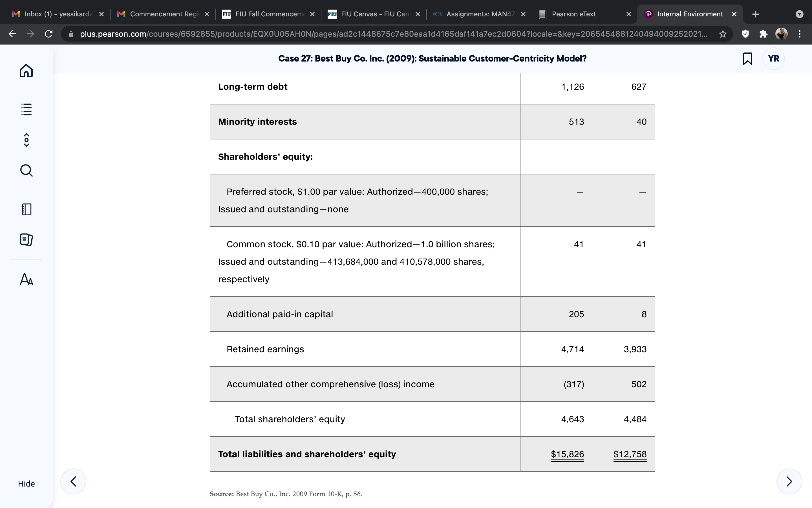This screenshot has height=508, width=812.
Task: Click the 'Minority interests' row label
Action: pyautogui.click(x=257, y=122)
